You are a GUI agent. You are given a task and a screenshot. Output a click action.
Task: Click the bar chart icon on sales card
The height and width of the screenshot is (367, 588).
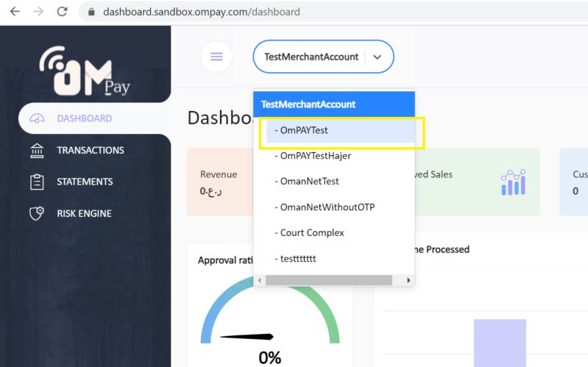(512, 182)
